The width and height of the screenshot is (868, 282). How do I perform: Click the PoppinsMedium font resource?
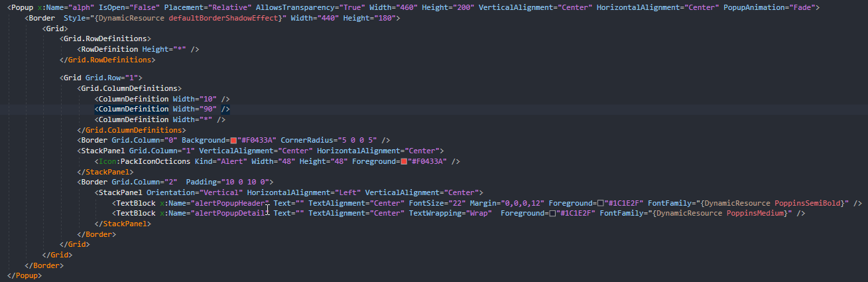click(756, 214)
